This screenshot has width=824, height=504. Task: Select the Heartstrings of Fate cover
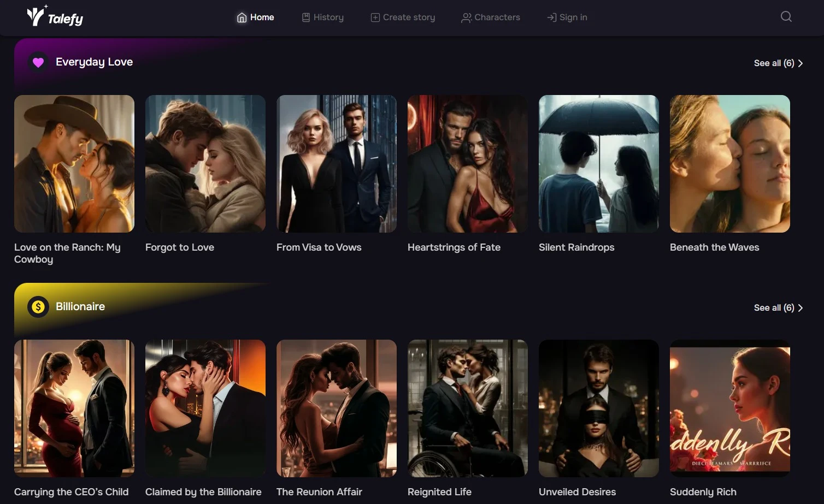[468, 164]
